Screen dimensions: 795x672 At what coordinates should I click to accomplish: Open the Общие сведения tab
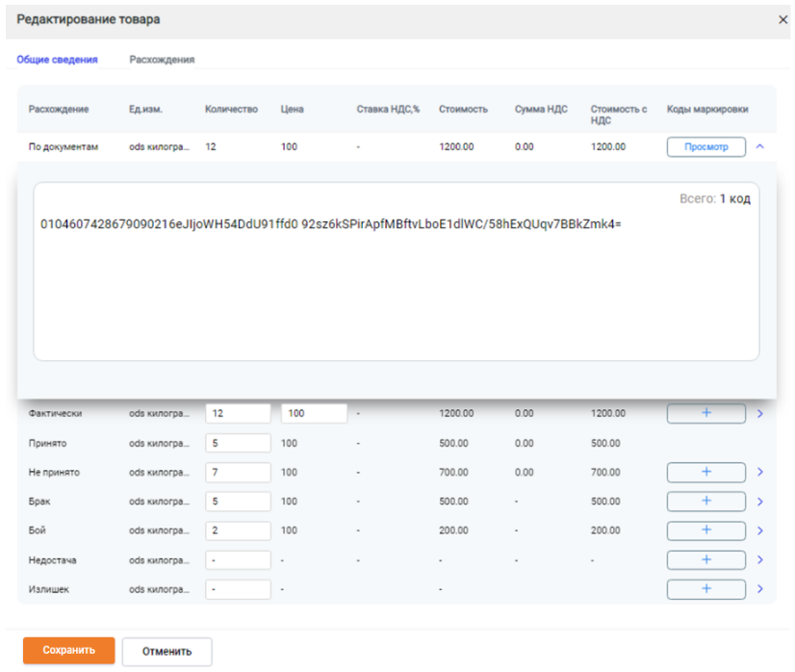pos(57,60)
